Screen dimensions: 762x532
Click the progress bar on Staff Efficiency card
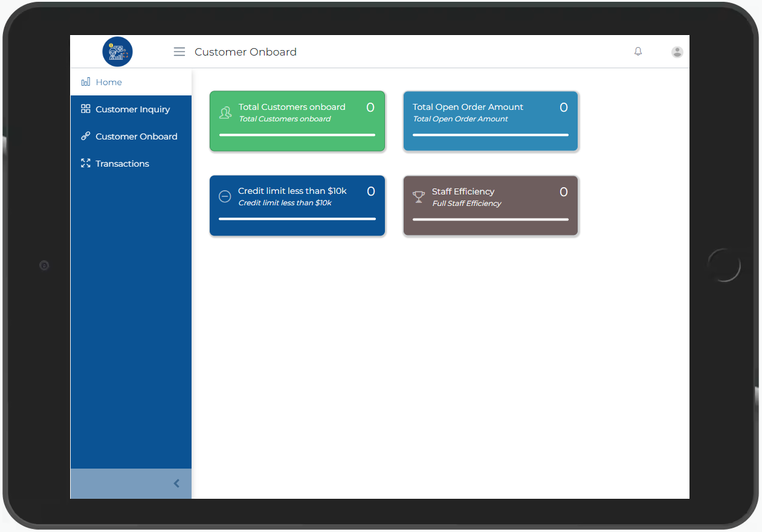(491, 220)
